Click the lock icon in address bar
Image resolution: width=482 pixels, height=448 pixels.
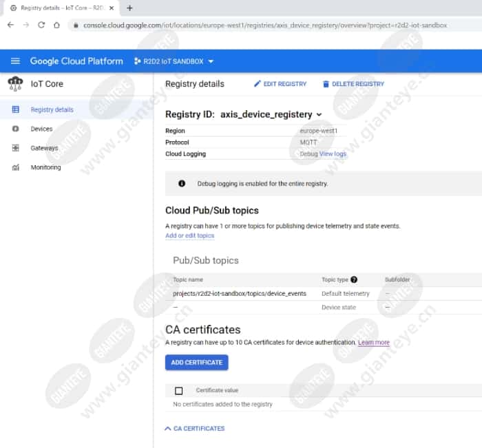76,25
